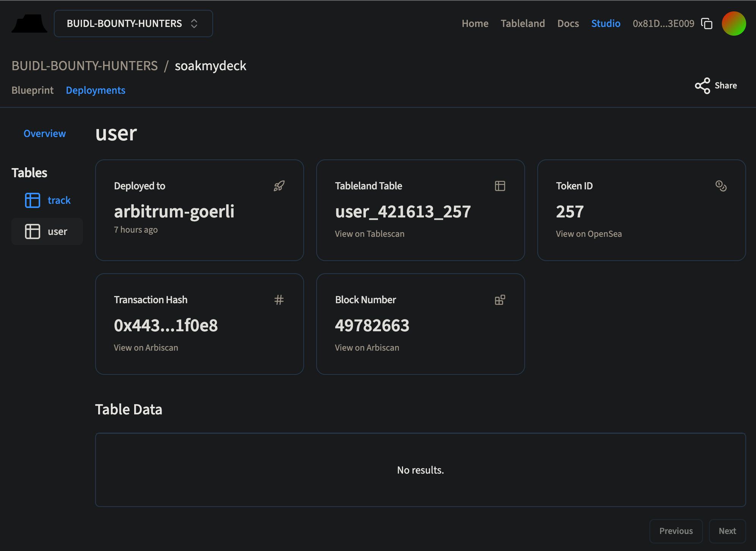Copy wallet address with copy icon

point(707,24)
